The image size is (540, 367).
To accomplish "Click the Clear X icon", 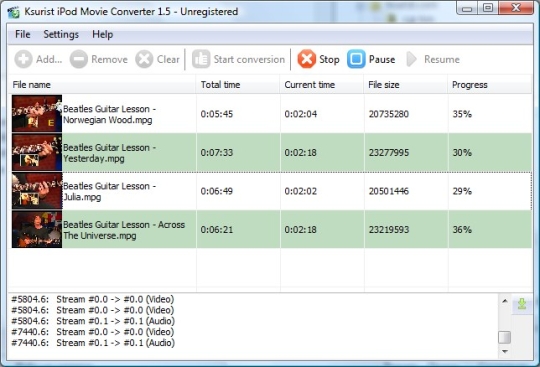I will click(144, 59).
